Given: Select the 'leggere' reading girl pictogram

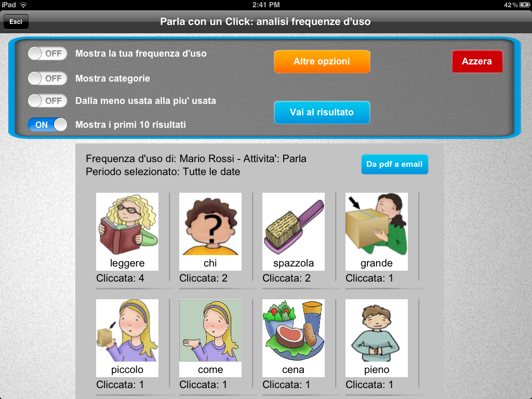Looking at the screenshot, I should click(x=127, y=231).
